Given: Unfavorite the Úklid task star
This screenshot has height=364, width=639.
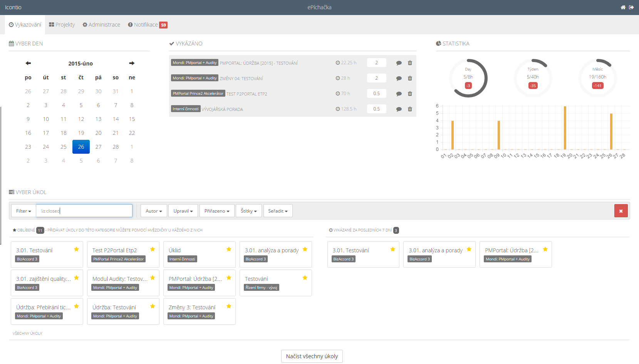Looking at the screenshot, I should 229,249.
